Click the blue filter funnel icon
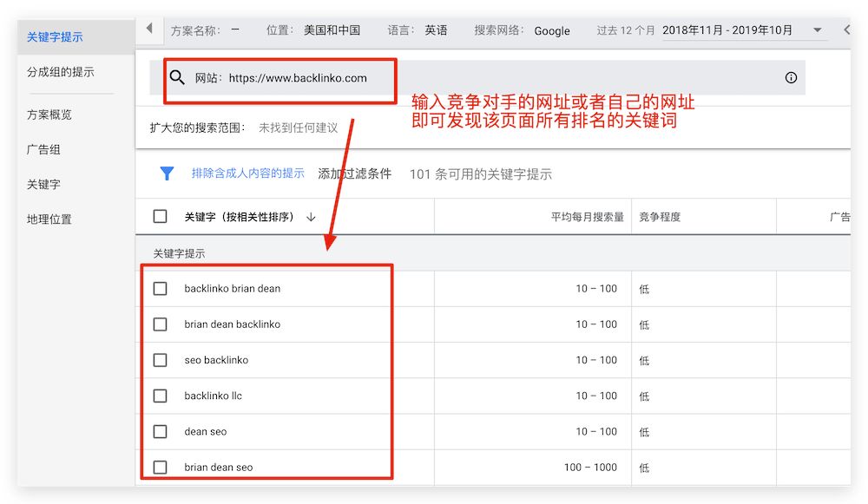868x504 pixels. click(x=166, y=173)
